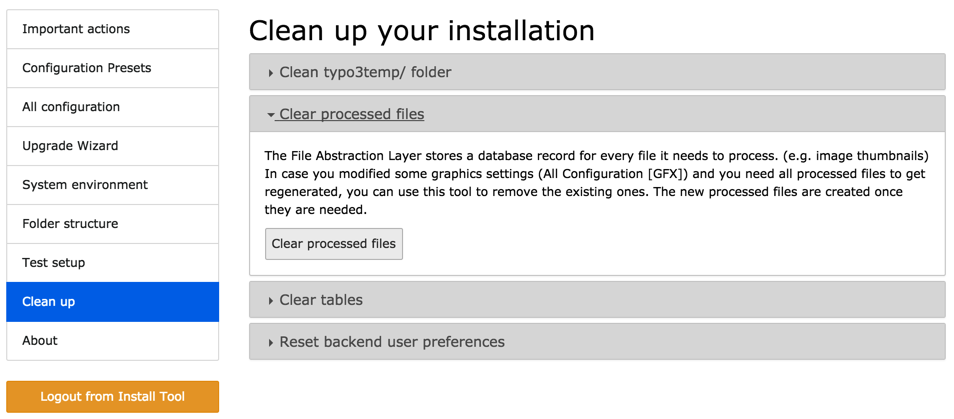Screen dimensions: 954x419
Task: Open Reset backend user preferences heading
Action: pos(392,342)
